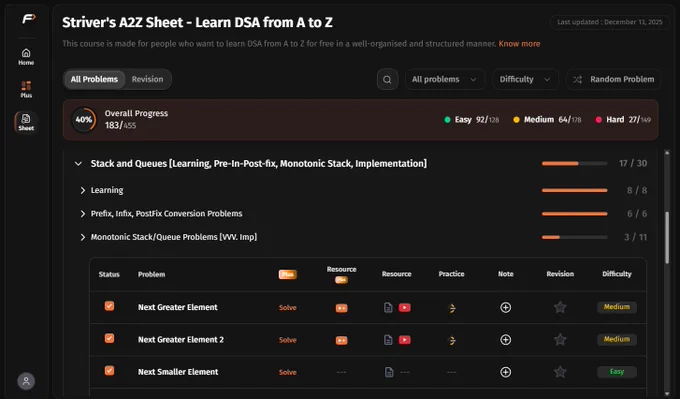680x399 pixels.
Task: Click the page vertical scrollbar thumb
Action: tap(667, 238)
